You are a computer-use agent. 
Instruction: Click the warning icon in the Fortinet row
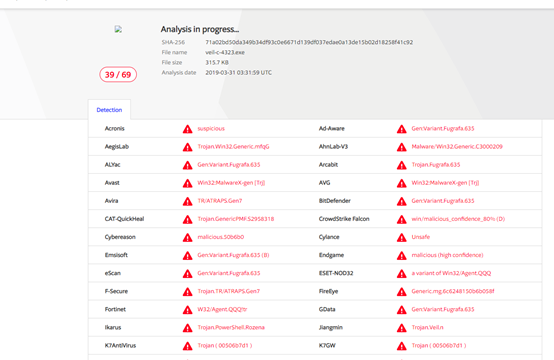click(x=188, y=310)
